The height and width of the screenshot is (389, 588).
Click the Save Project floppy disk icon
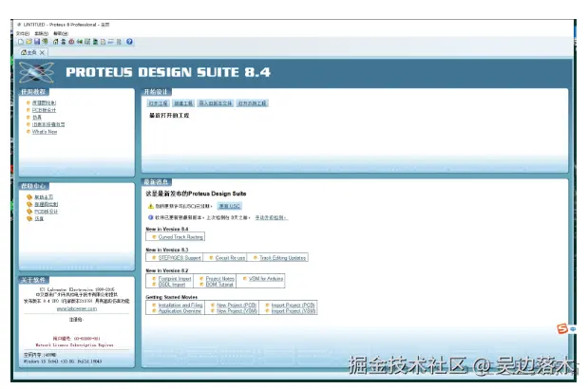coord(37,42)
